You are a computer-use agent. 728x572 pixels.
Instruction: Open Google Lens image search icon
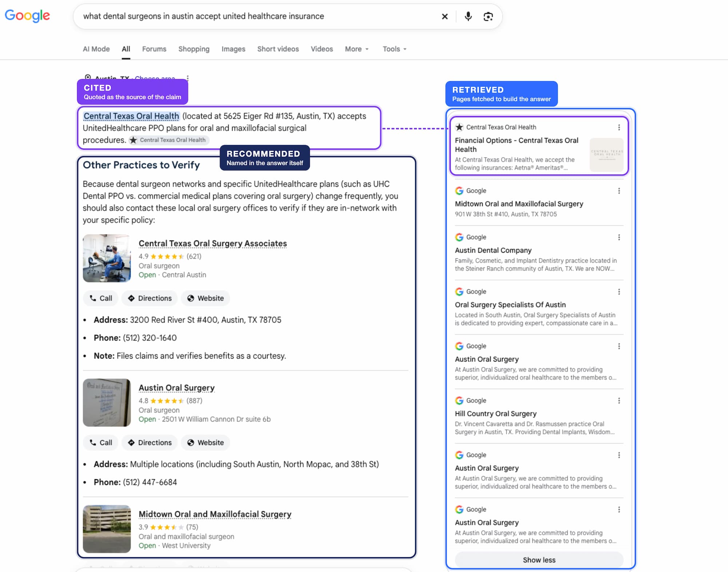pos(488,16)
